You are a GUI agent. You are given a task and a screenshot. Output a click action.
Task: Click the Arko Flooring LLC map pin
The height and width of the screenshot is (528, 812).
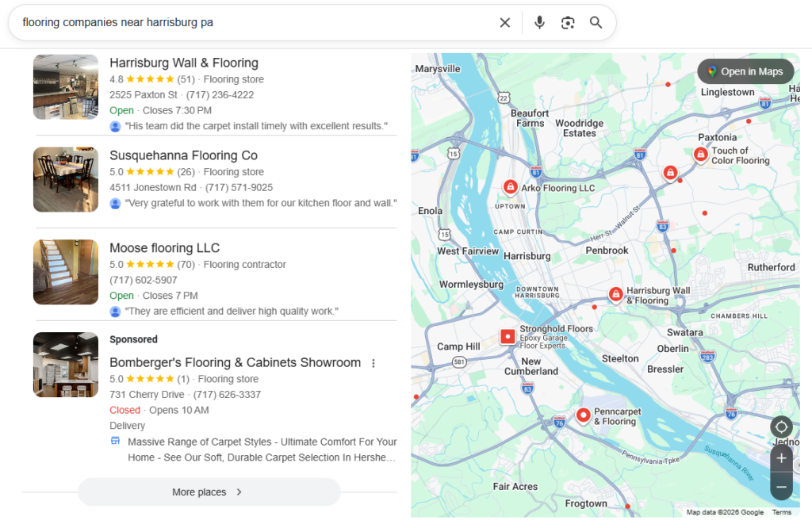pyautogui.click(x=510, y=187)
